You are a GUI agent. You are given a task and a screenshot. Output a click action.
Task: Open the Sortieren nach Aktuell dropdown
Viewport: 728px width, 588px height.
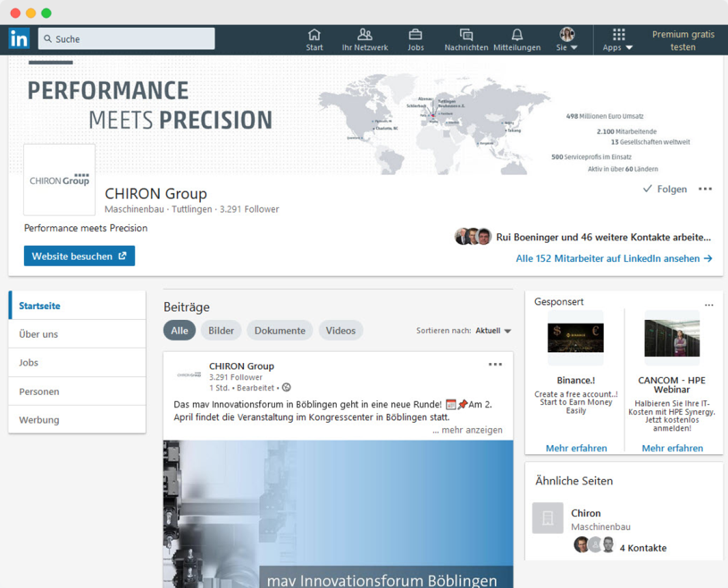coord(493,331)
